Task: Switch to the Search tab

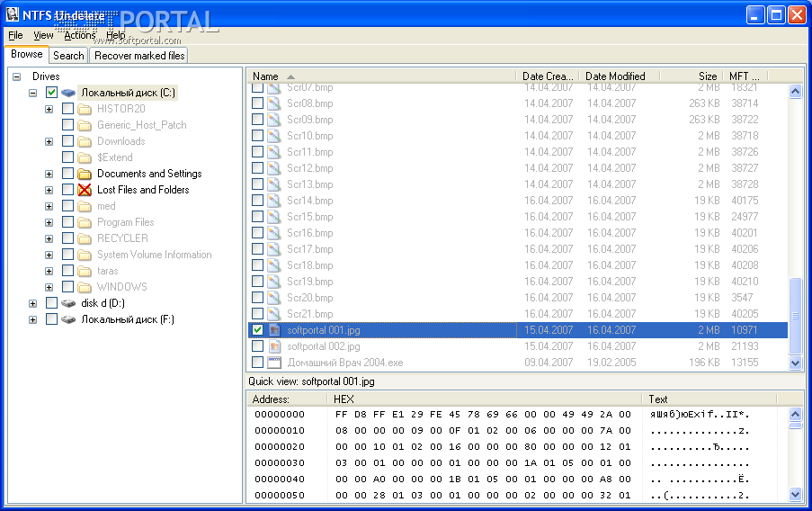Action: 68,56
